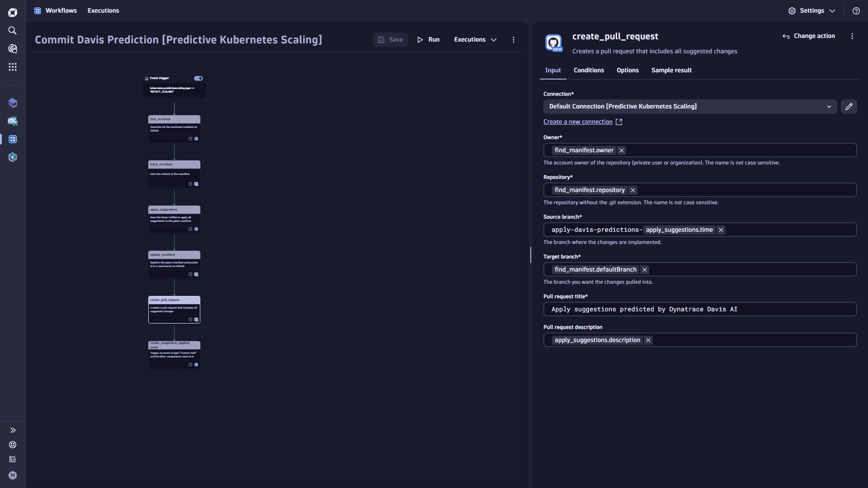The image size is (868, 488).
Task: Open the dashboards app icon in sidebar
Action: (x=13, y=121)
